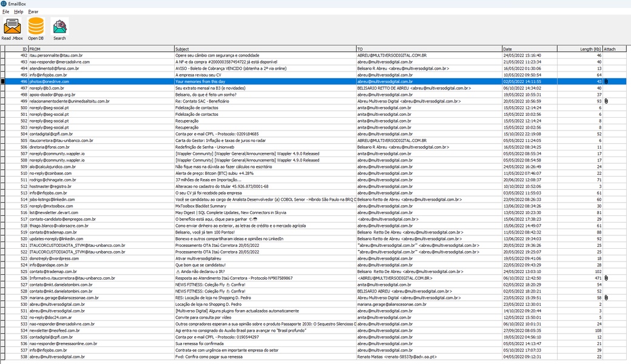Click sender hostmaster@registro.br
The image size is (631, 364).
tap(50, 187)
